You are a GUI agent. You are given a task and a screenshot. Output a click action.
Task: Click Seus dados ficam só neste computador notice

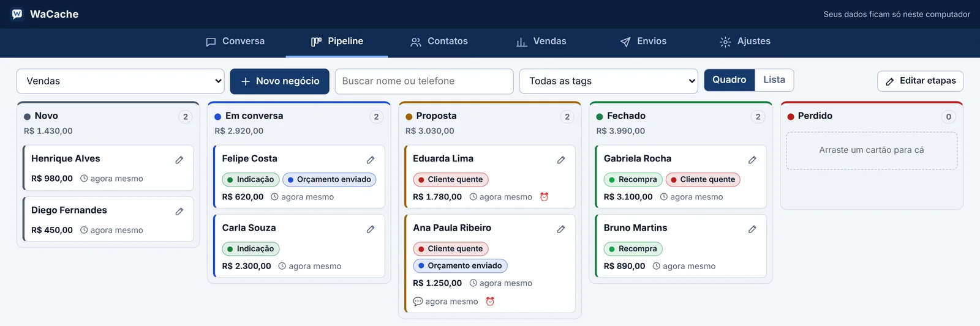(897, 14)
